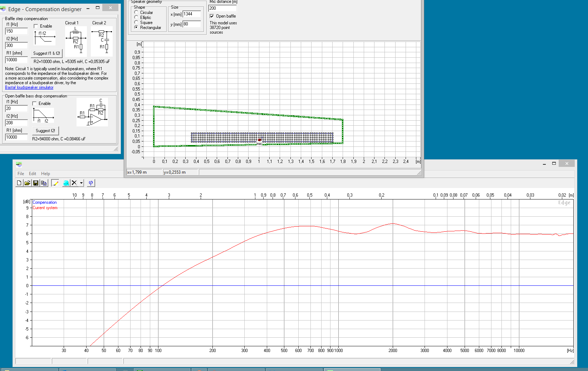This screenshot has height=371, width=588.
Task: Select the Circuit 1 schematic diagram
Action: 76,41
